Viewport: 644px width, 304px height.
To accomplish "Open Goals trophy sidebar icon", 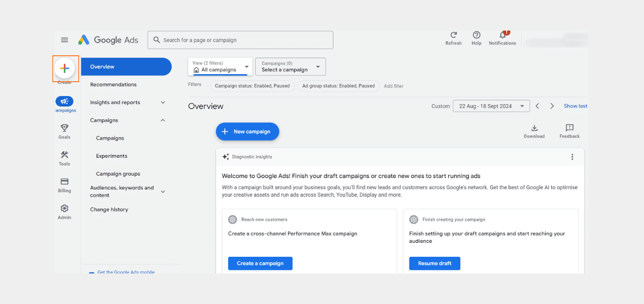I will [64, 128].
